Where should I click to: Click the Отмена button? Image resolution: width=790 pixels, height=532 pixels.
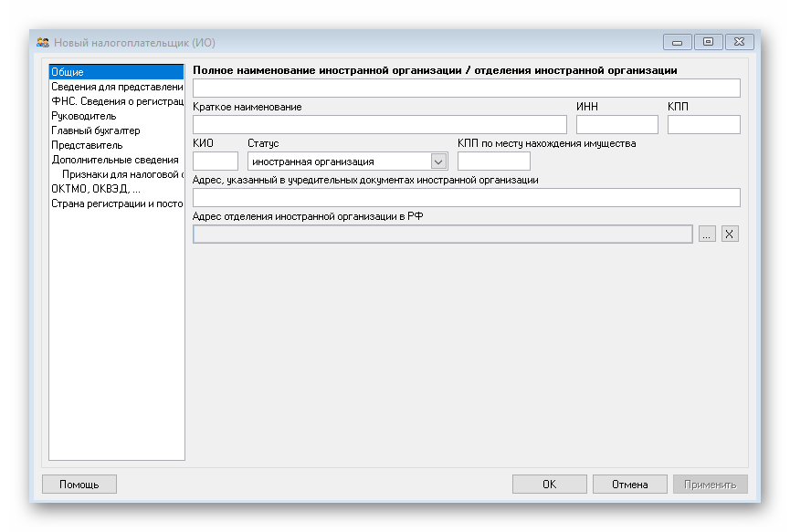pos(630,485)
